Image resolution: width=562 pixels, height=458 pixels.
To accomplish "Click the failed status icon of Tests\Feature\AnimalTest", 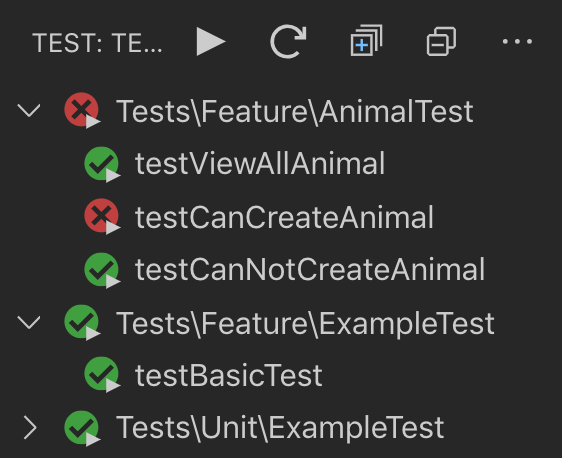I will click(82, 110).
